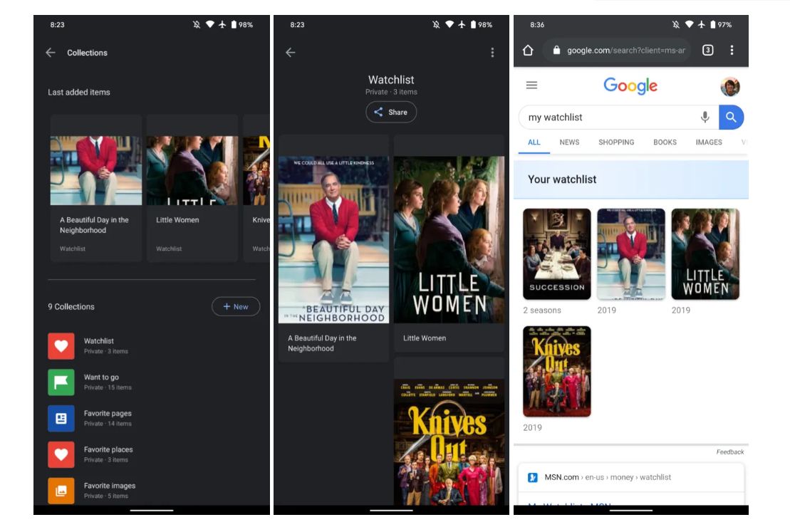Open the Beautiful Day poster in Google watchlist

tap(631, 254)
